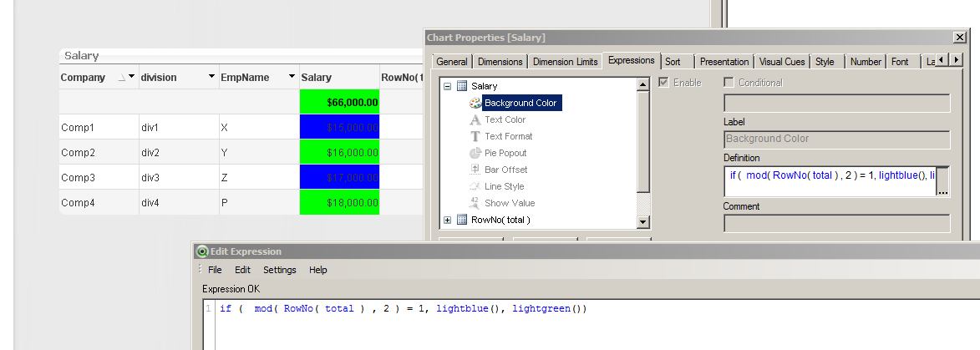Viewport: 980px width, 350px height.
Task: Click the Salary expression table icon
Action: pyautogui.click(x=462, y=86)
